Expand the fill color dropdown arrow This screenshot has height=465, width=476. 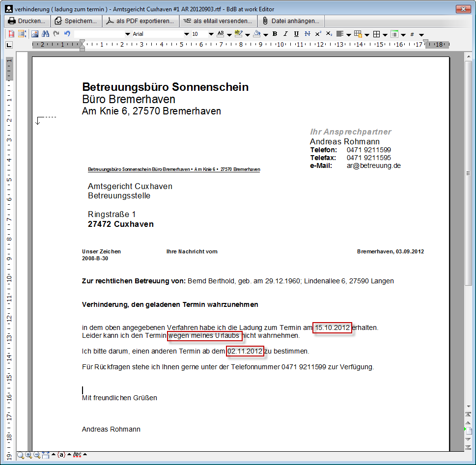266,34
